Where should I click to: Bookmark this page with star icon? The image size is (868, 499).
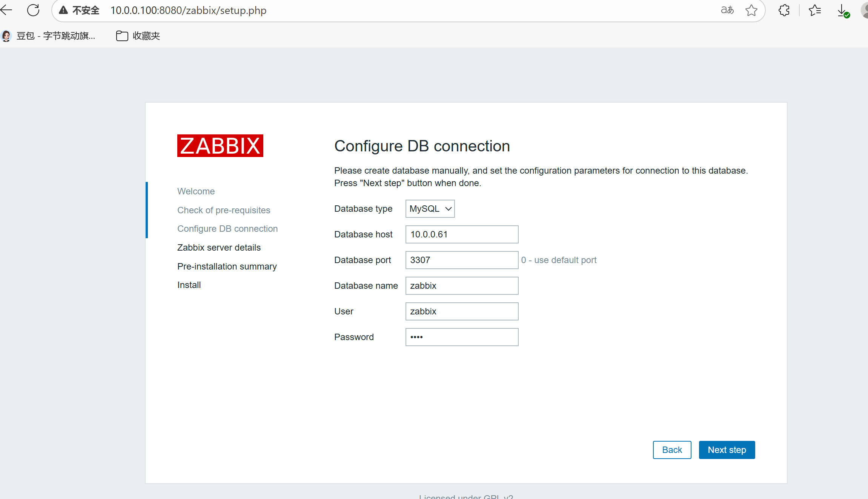pyautogui.click(x=751, y=10)
